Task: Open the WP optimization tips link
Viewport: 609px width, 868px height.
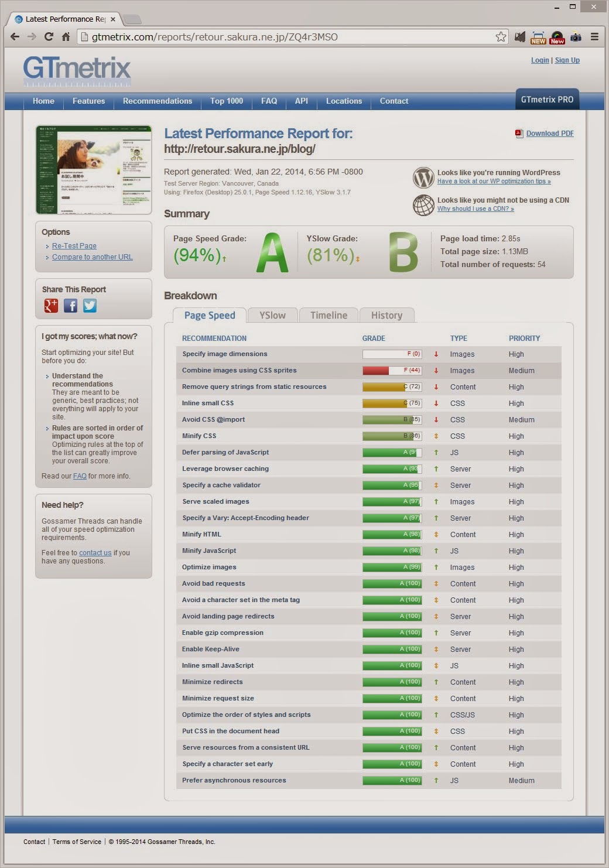Action: [494, 182]
